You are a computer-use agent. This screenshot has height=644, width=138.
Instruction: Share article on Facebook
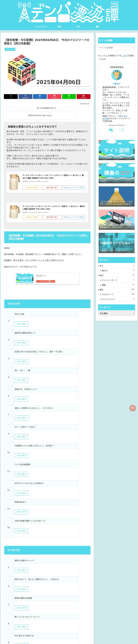(25, 96)
